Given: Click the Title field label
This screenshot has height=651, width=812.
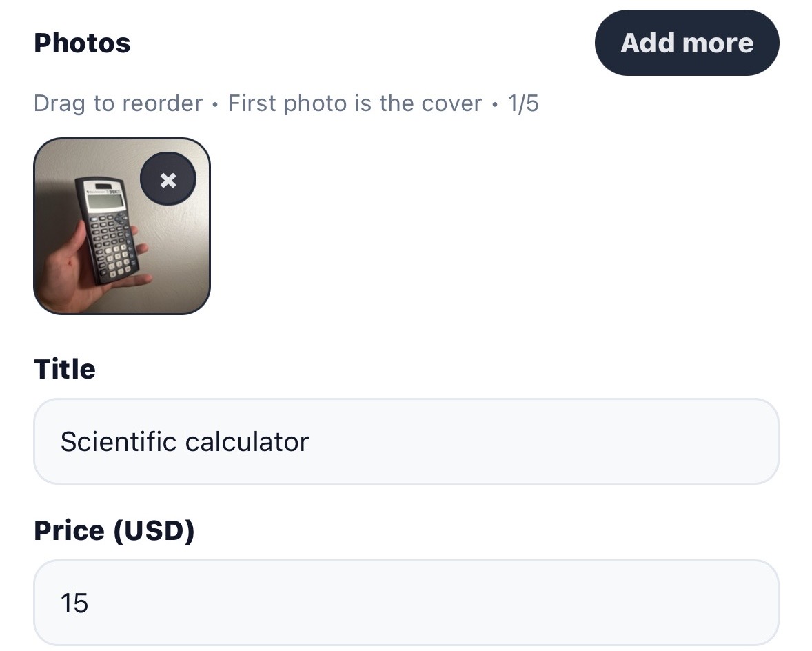Looking at the screenshot, I should point(65,369).
